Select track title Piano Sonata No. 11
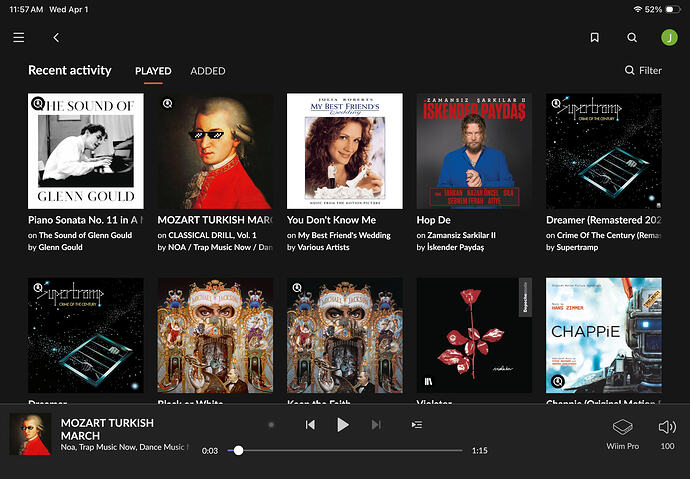This screenshot has width=690, height=479. tap(85, 220)
